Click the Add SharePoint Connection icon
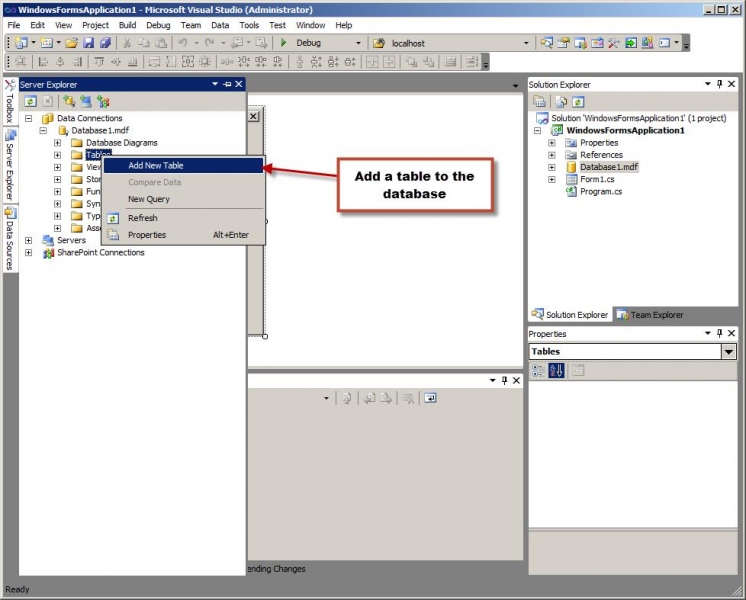The height and width of the screenshot is (600, 746). [103, 101]
